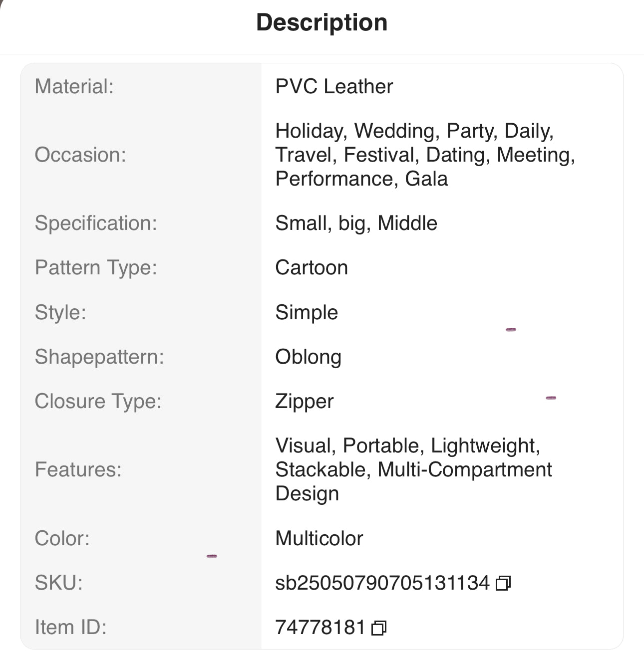This screenshot has width=644, height=660.
Task: Click the Material label
Action: [74, 87]
